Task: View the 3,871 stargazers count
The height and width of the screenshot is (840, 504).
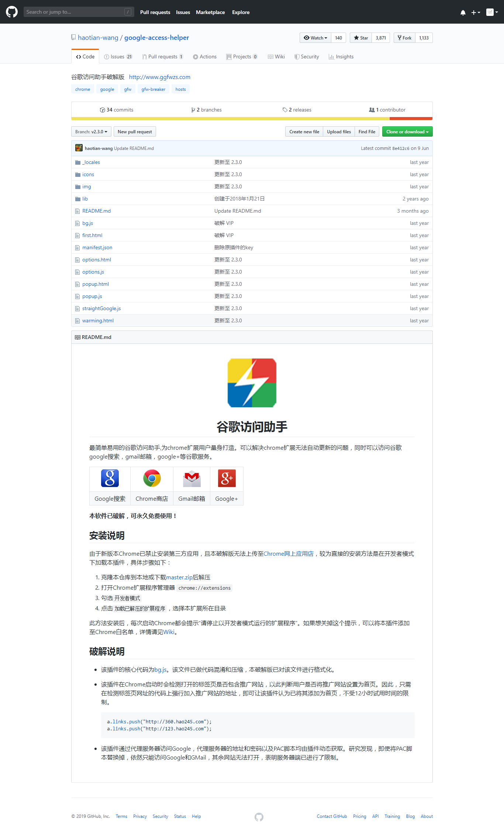Action: pyautogui.click(x=381, y=38)
